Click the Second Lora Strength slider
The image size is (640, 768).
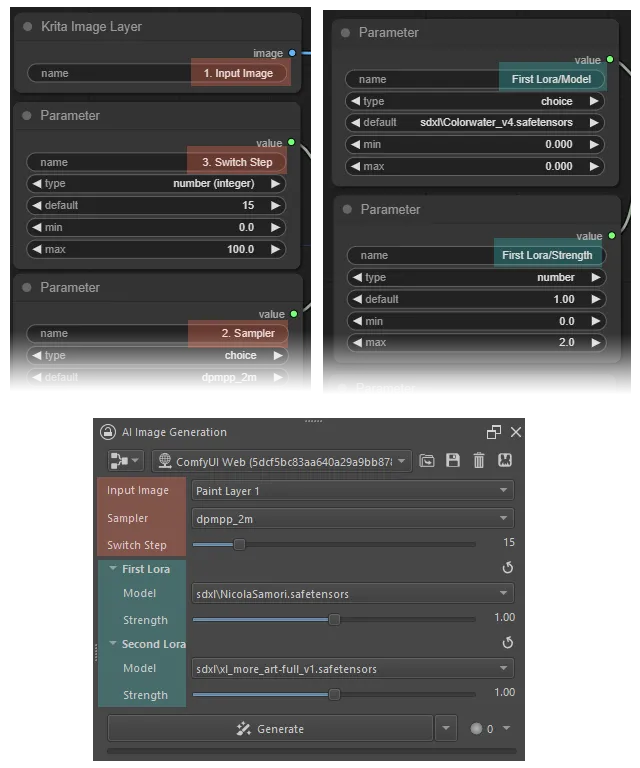click(x=334, y=695)
